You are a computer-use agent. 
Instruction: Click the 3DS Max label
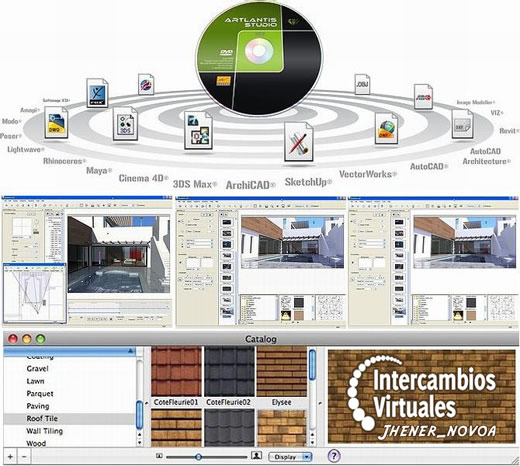click(x=195, y=184)
